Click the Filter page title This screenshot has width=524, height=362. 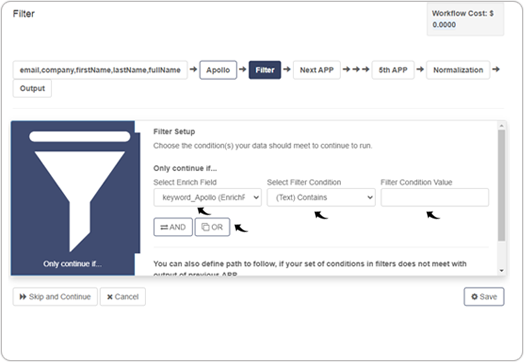point(23,14)
